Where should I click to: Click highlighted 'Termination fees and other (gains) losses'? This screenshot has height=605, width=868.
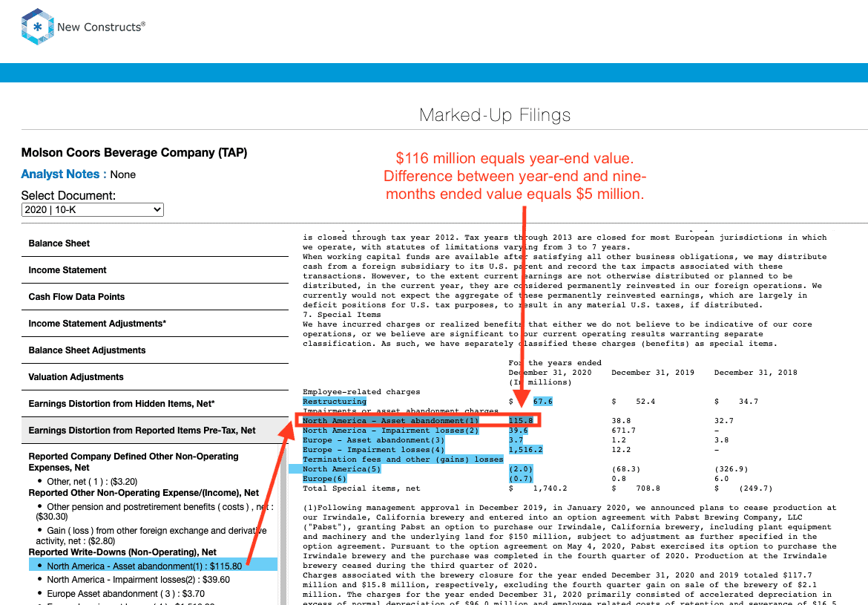tap(403, 460)
